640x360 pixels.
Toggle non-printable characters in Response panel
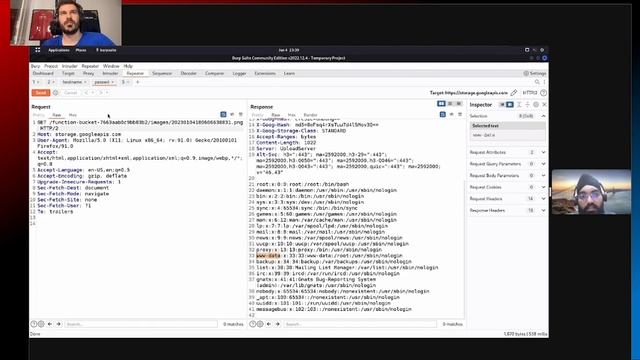451,115
